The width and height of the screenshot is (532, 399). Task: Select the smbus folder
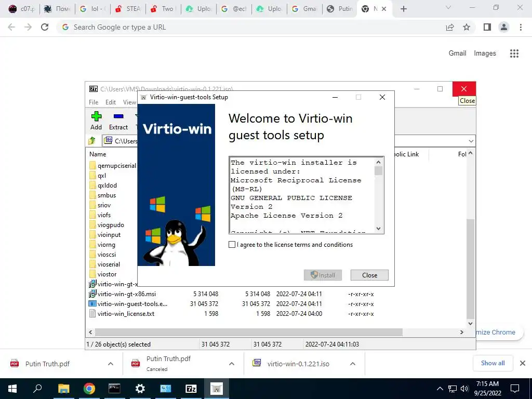[103, 195]
